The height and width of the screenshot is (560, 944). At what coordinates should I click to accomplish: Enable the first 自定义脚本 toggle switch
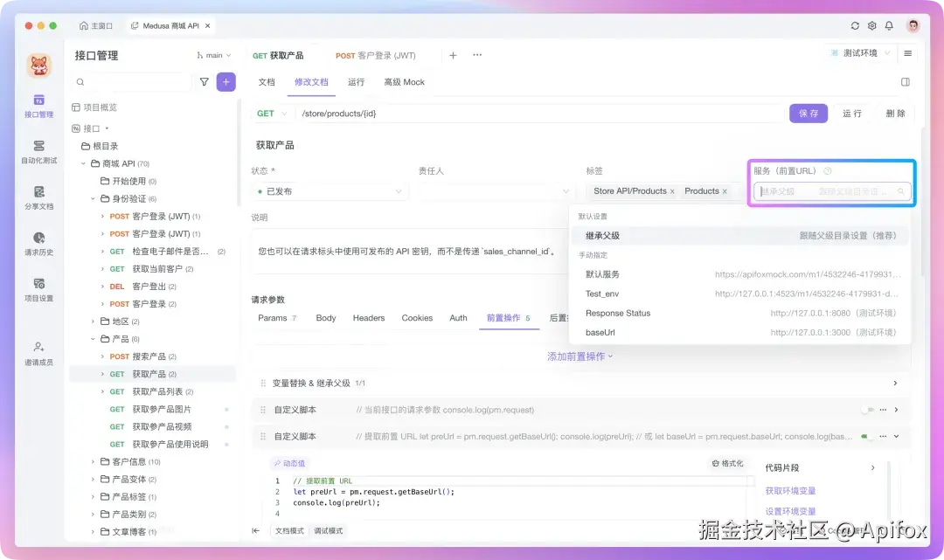pos(865,409)
